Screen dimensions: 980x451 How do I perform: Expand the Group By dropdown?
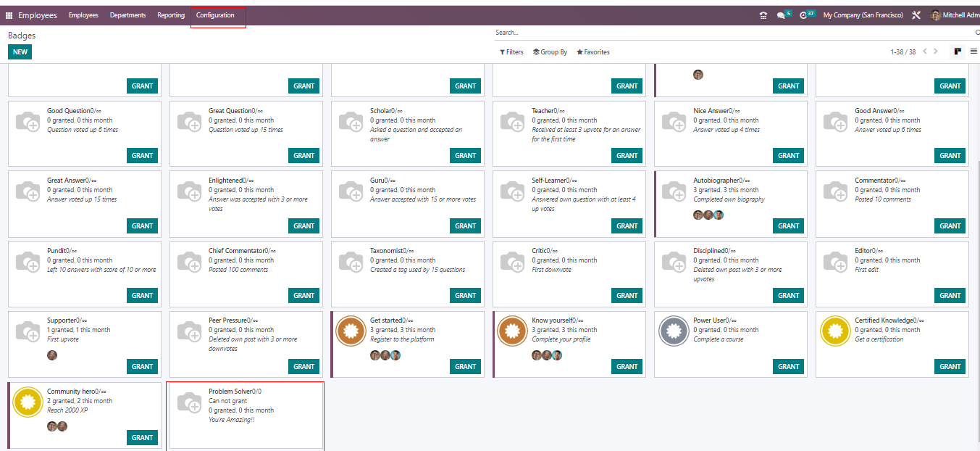point(550,52)
